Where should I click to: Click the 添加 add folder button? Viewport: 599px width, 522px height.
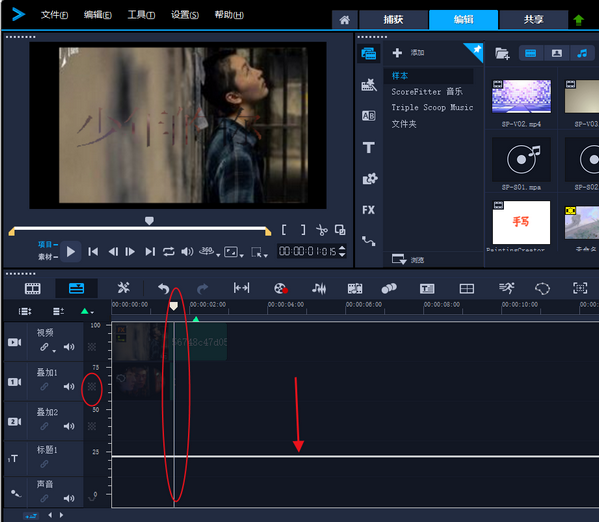point(408,53)
